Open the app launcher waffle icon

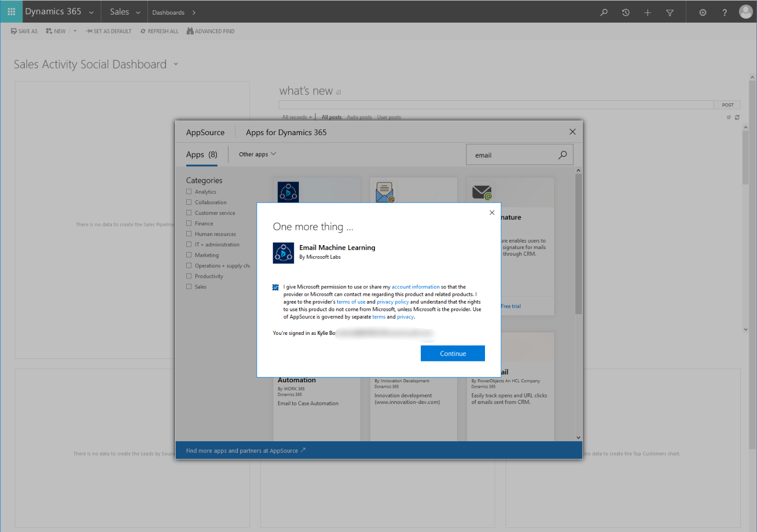tap(11, 12)
